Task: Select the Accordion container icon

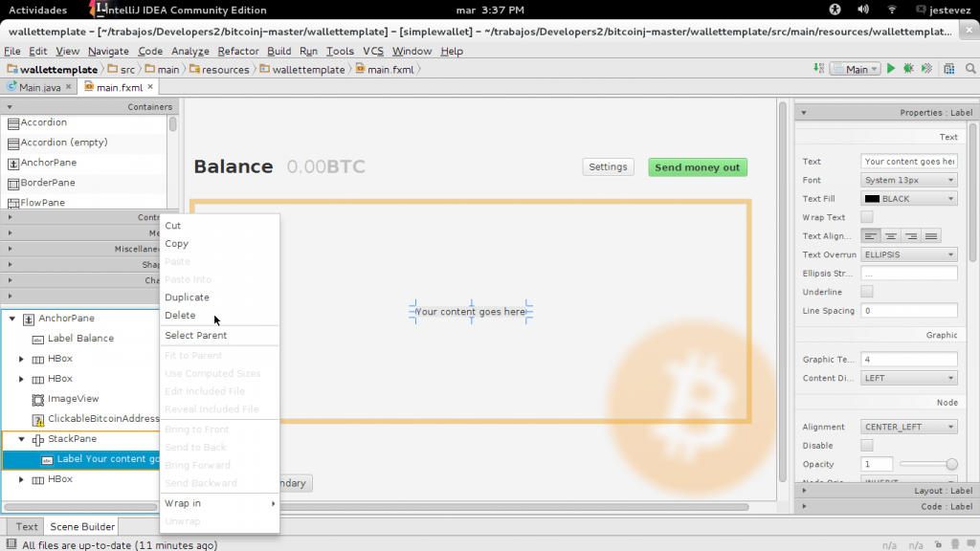Action: click(x=13, y=123)
